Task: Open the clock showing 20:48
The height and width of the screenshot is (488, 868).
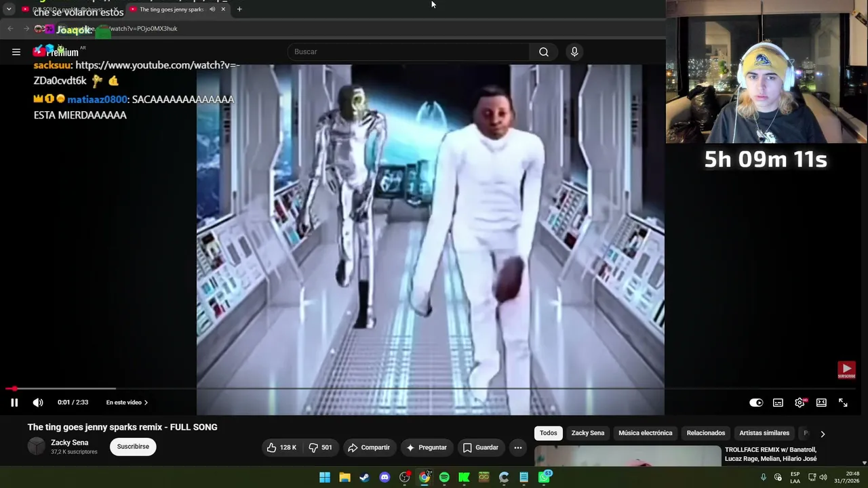Action: 847,477
